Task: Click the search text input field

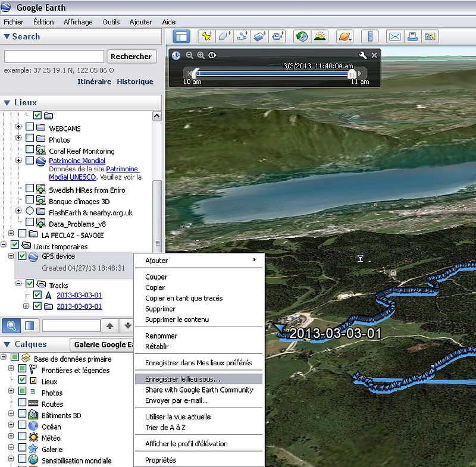Action: 54,57
